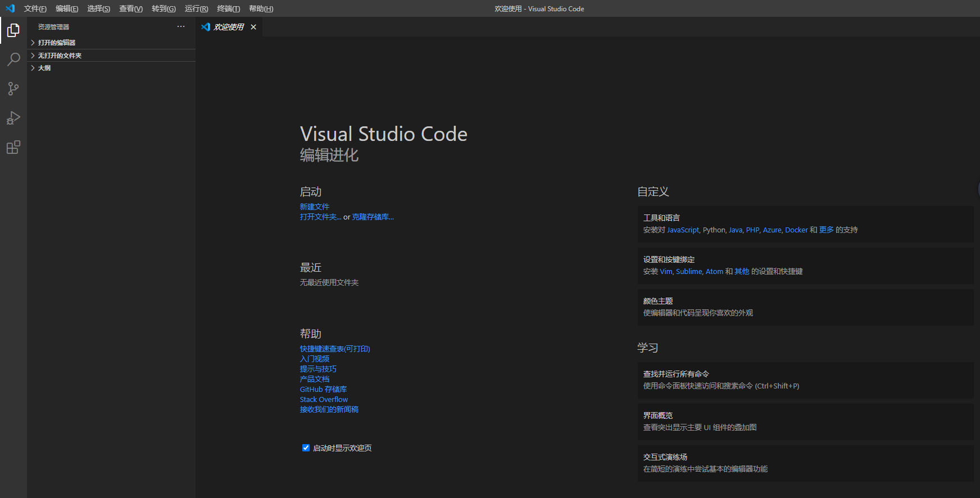This screenshot has width=980, height=498.
Task: Open the Source Control view icon
Action: click(13, 89)
